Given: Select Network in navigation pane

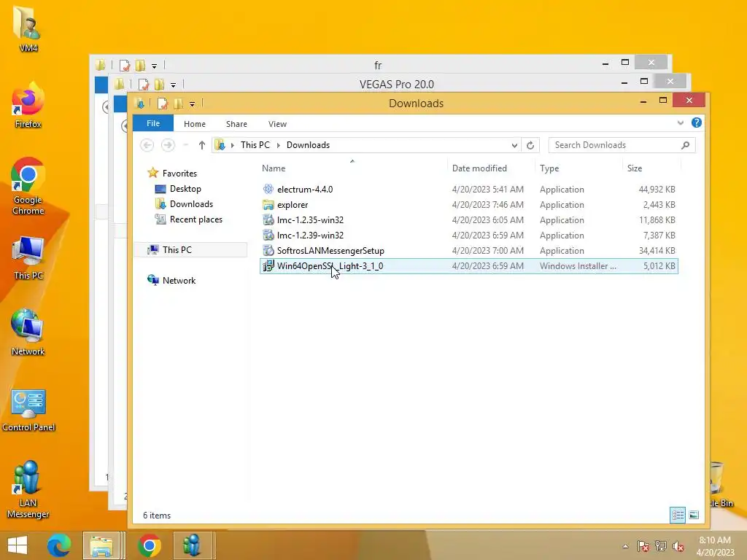Looking at the screenshot, I should coord(179,281).
